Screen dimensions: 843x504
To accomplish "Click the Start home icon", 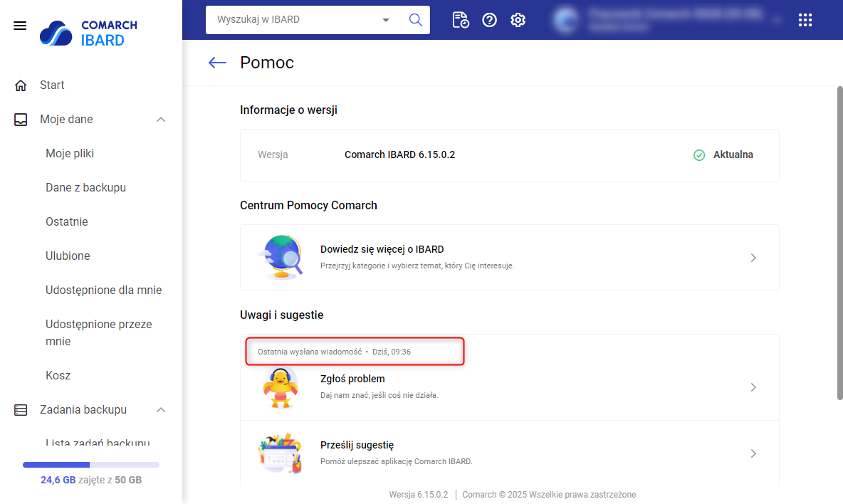I will click(21, 85).
